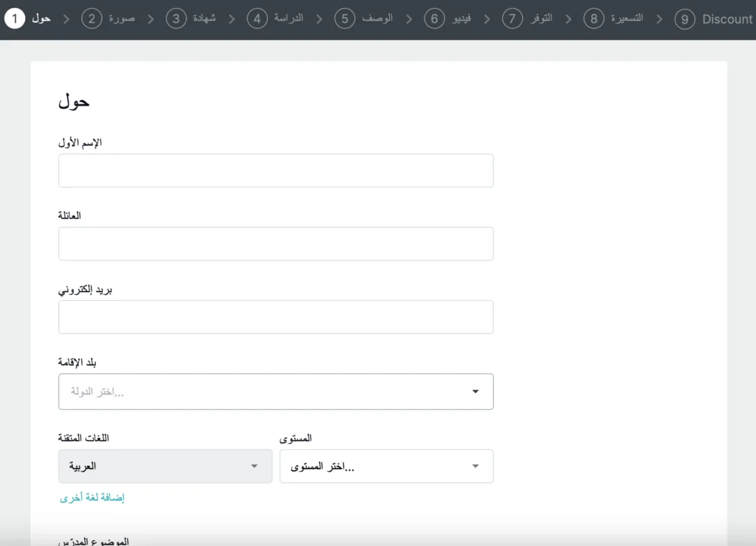Click step 1 circle icon for حول
The width and height of the screenshot is (756, 546).
tap(14, 18)
